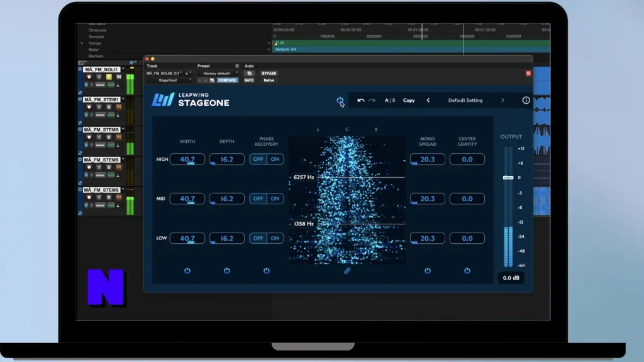The height and width of the screenshot is (362, 644).
Task: Click the Native button
Action: click(269, 80)
